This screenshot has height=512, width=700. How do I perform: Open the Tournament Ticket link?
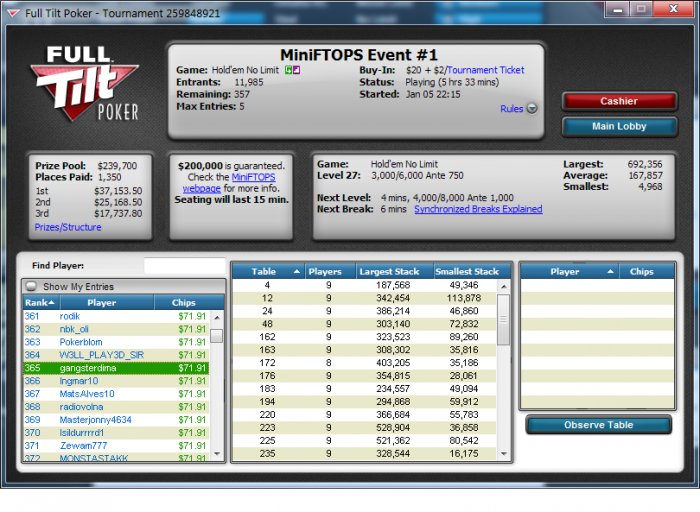(x=485, y=70)
